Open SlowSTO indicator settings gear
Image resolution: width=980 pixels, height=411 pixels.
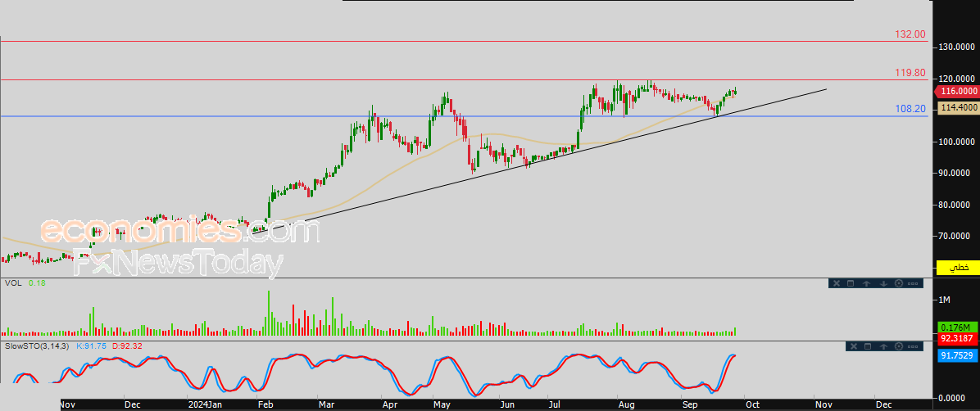899,346
